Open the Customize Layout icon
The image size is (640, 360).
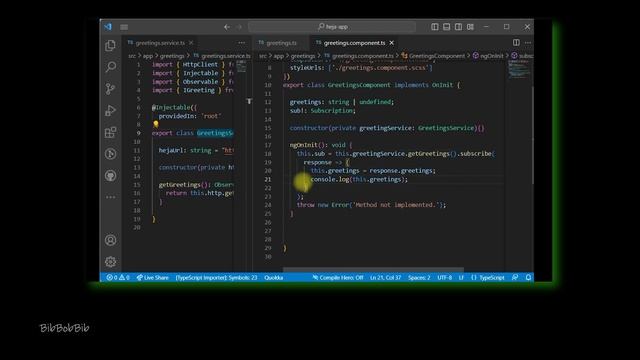click(x=471, y=27)
